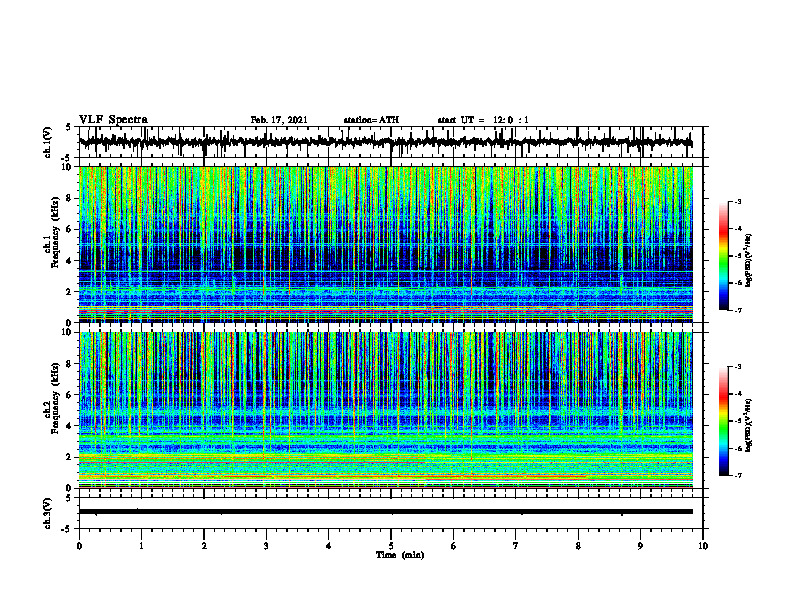Viewport: 792px width, 612px height.
Task: Click the time axis tick label "8"
Action: [x=578, y=546]
